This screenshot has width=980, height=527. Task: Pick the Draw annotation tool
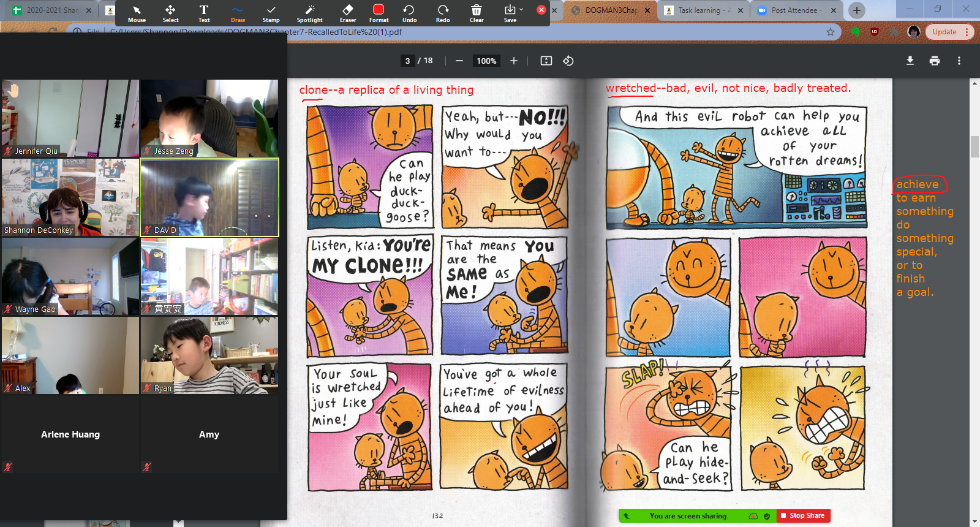[x=238, y=13]
